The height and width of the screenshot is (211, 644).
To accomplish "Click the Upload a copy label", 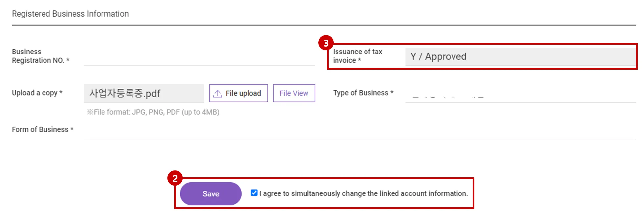I will click(x=37, y=93).
